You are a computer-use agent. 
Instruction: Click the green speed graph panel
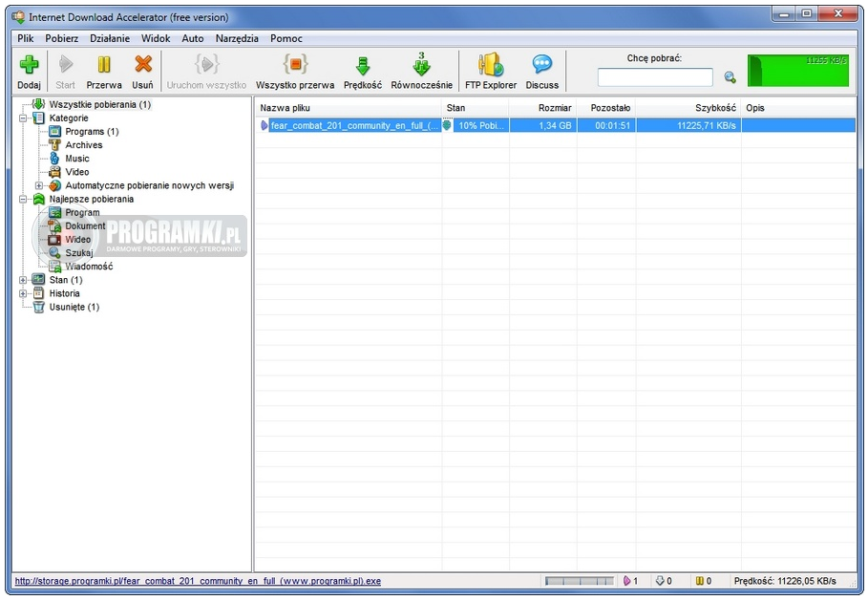tap(797, 71)
